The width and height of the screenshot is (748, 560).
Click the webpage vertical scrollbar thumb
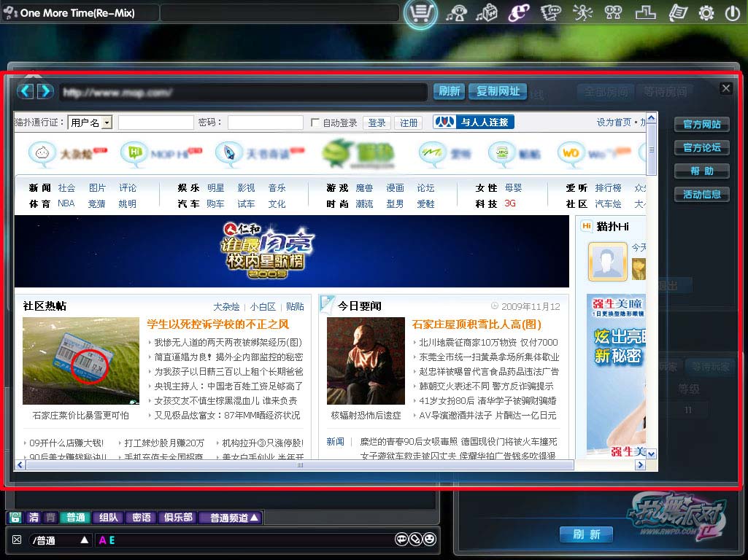652,149
